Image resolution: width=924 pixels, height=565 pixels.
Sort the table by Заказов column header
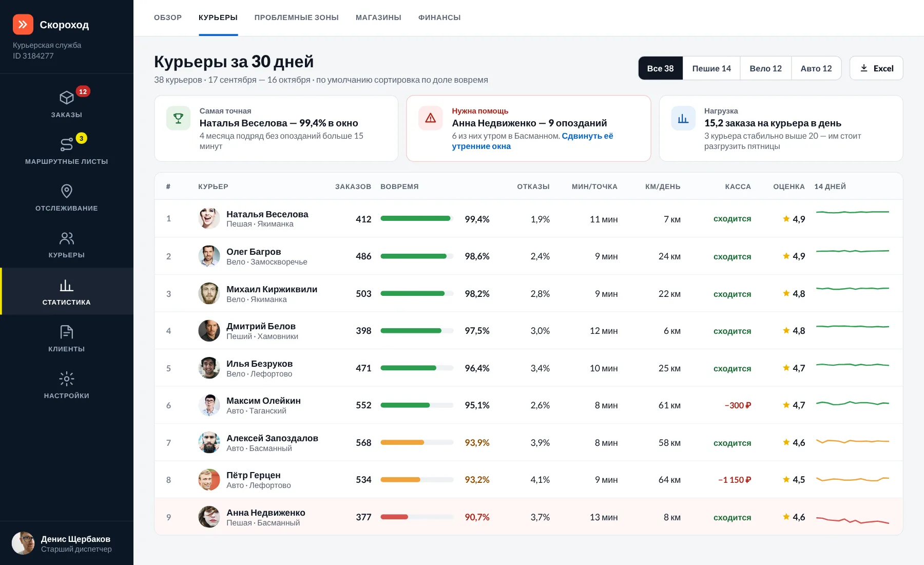click(353, 186)
